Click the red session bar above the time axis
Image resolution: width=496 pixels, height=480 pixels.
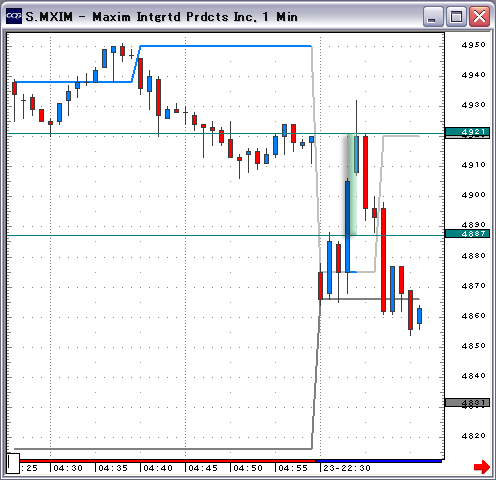[x=167, y=461]
